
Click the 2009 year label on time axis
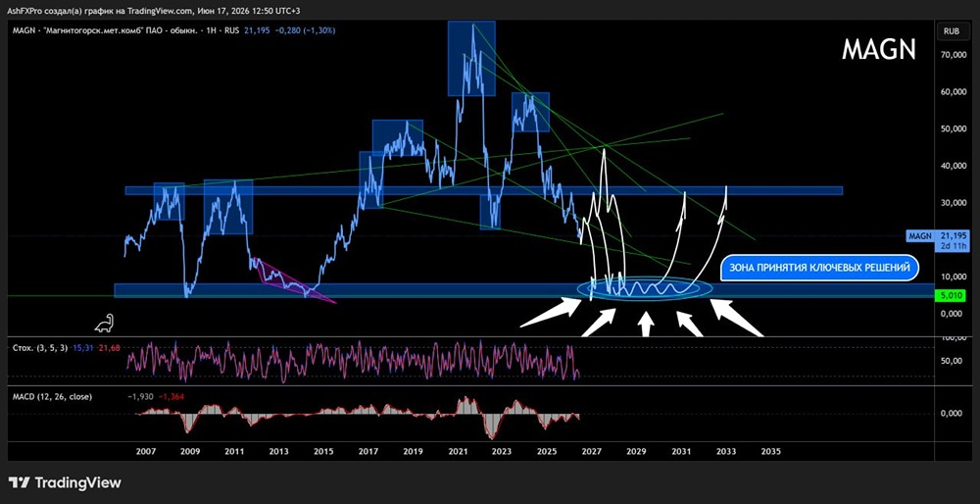click(x=189, y=451)
